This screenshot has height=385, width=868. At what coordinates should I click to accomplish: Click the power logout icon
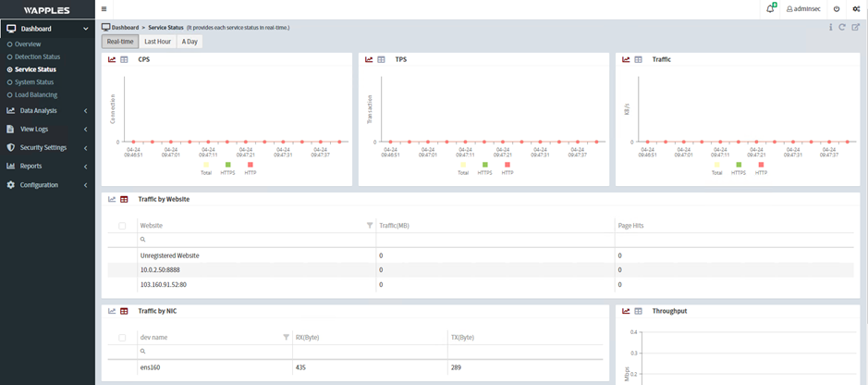(837, 9)
